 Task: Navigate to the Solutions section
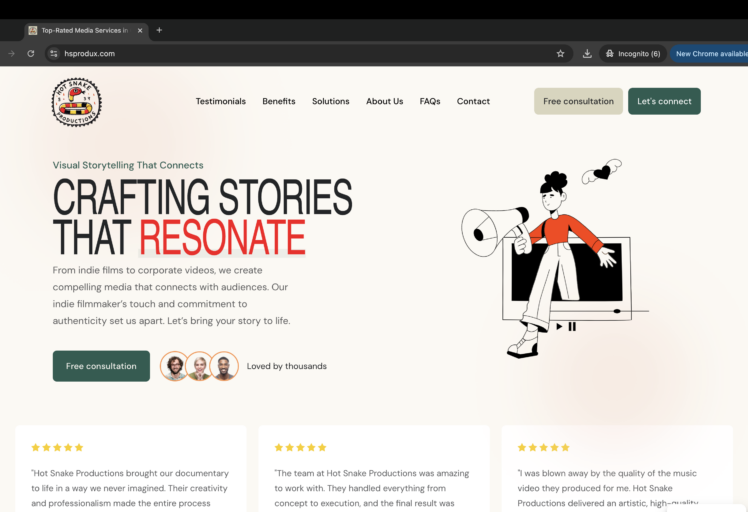click(330, 101)
